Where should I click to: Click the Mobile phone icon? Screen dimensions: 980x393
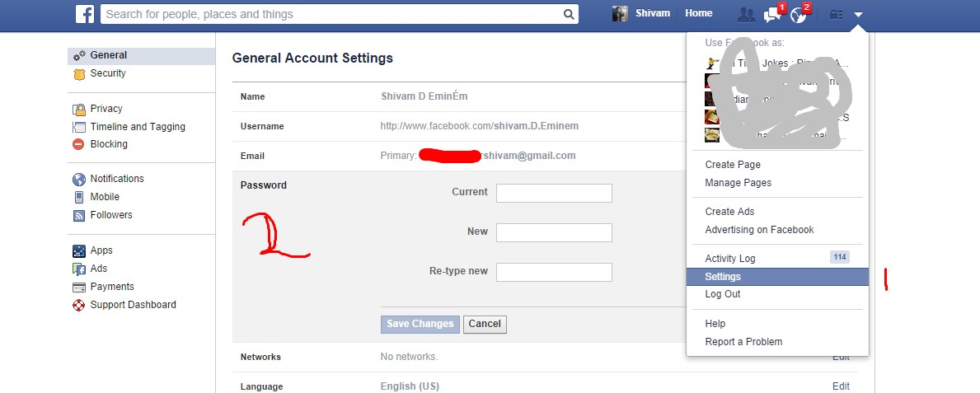coord(79,198)
